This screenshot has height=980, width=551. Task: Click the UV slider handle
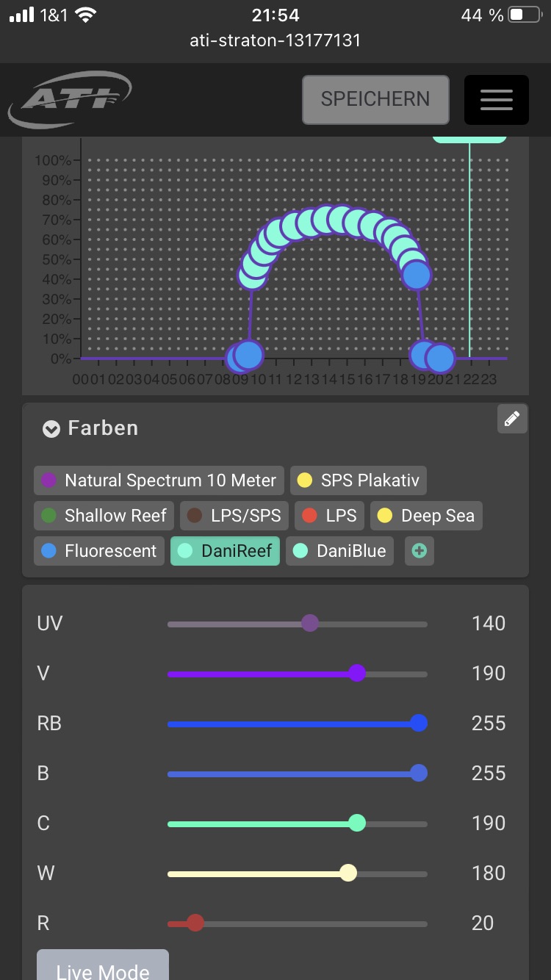[x=310, y=624]
